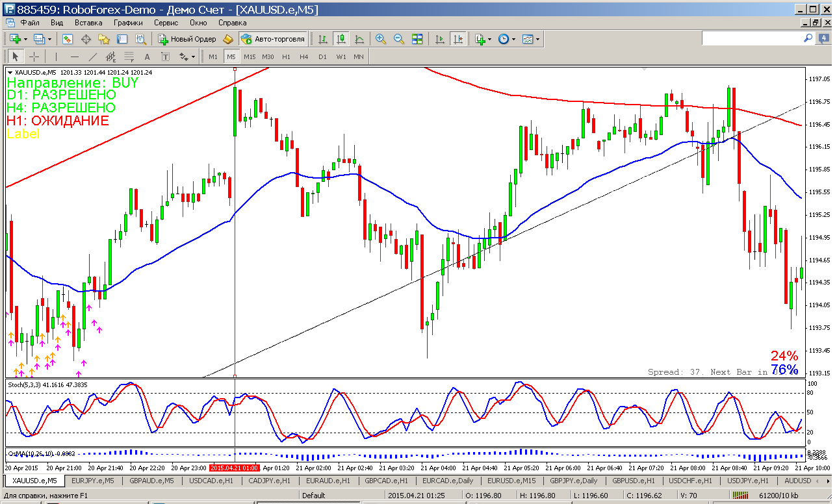Screen dimensions: 837x504
Task: Switch to the EURJPY.e,M5 chart tab
Action: (x=92, y=481)
